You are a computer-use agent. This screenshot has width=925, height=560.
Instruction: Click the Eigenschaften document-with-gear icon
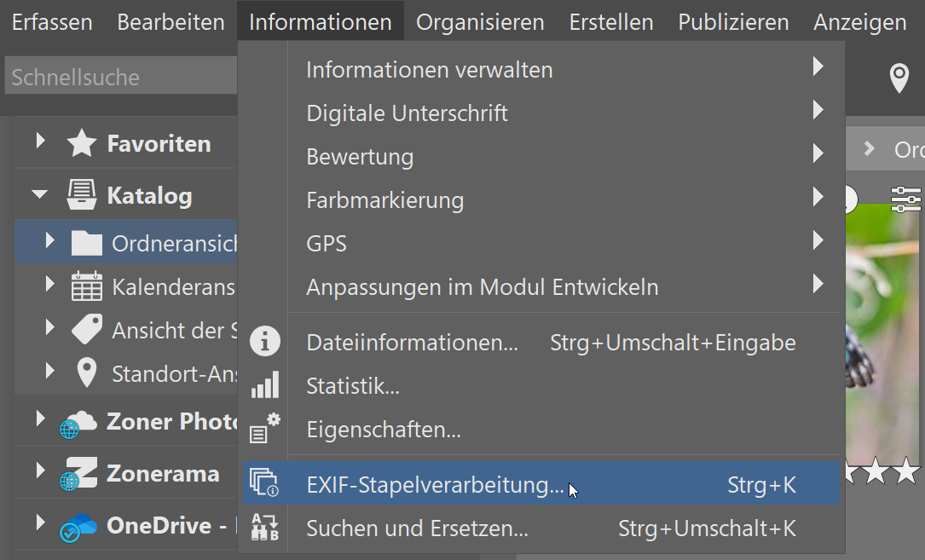pyautogui.click(x=264, y=429)
